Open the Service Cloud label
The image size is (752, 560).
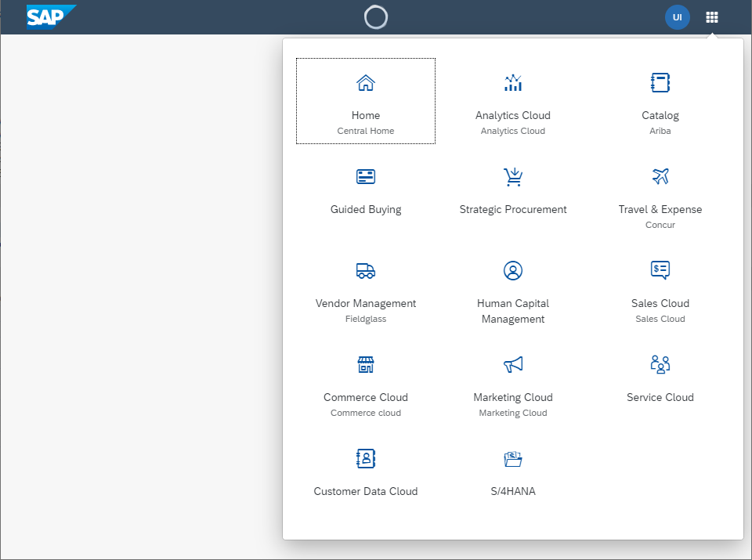(x=660, y=397)
